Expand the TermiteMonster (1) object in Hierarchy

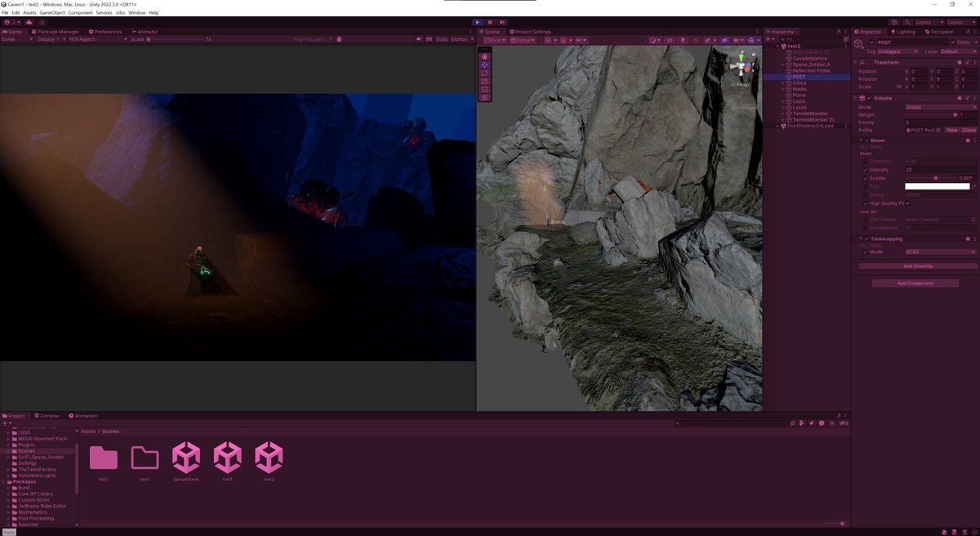pyautogui.click(x=783, y=120)
